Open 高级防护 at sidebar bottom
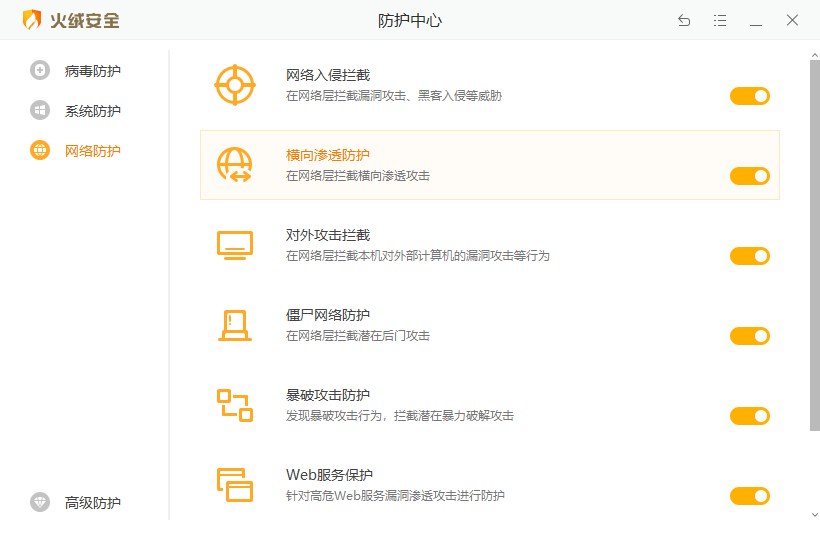 coord(92,503)
